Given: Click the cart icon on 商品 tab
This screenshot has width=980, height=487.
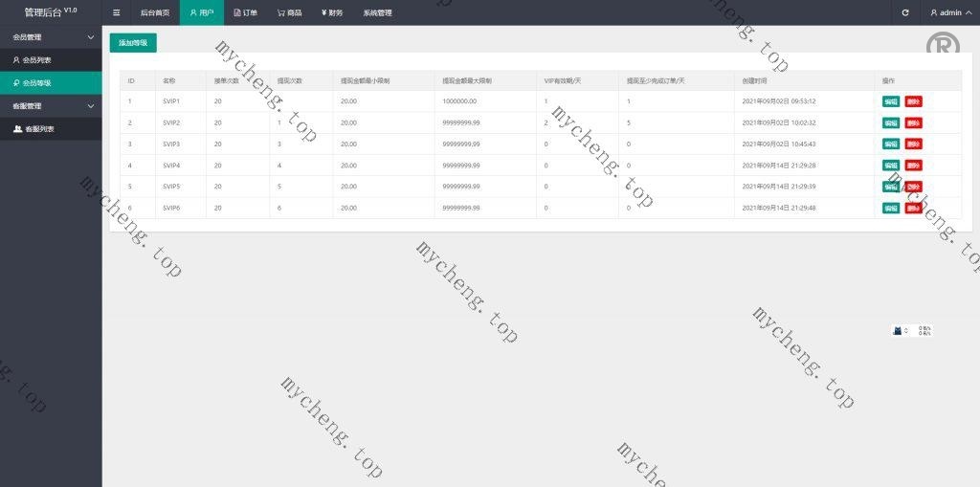Looking at the screenshot, I should (280, 12).
